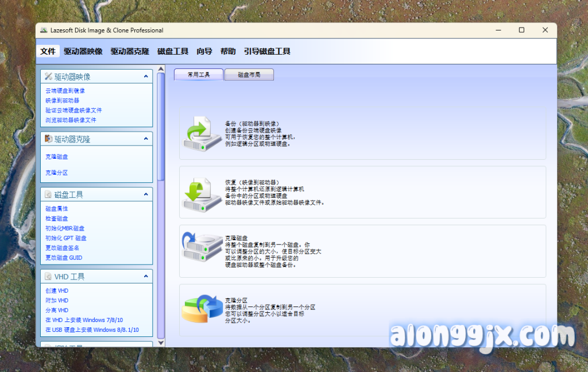
Task: Click the tools icon beside 驱动器映像 panel header
Action: point(48,76)
